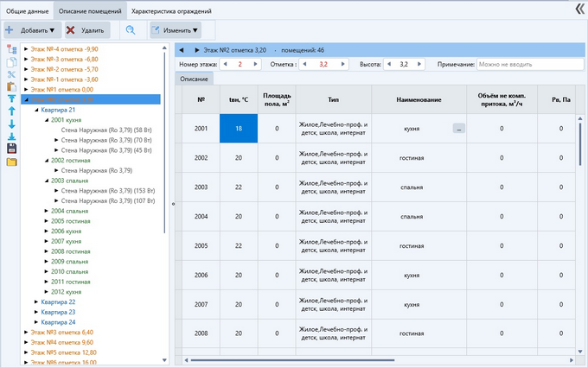
Task: Decrease Отметка value with left arrow
Action: point(304,64)
